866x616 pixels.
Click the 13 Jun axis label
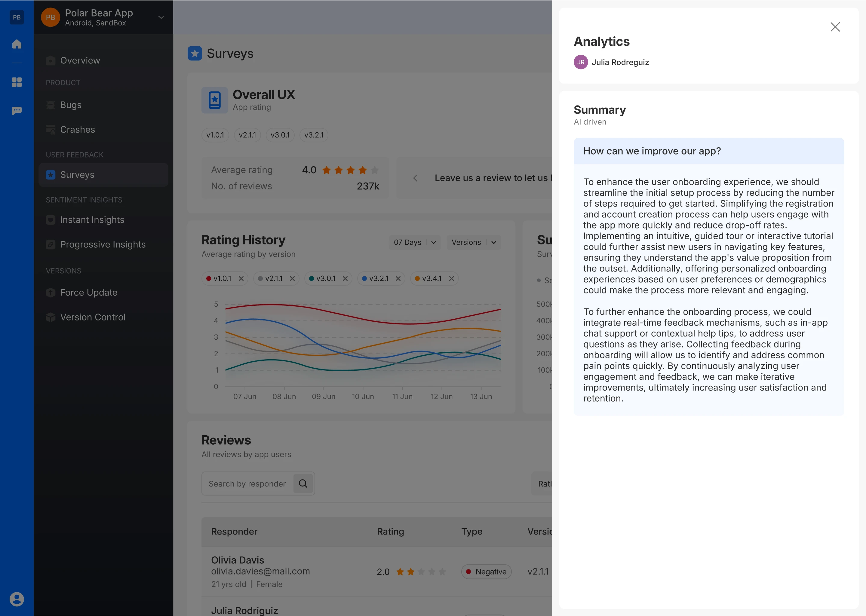[481, 396]
